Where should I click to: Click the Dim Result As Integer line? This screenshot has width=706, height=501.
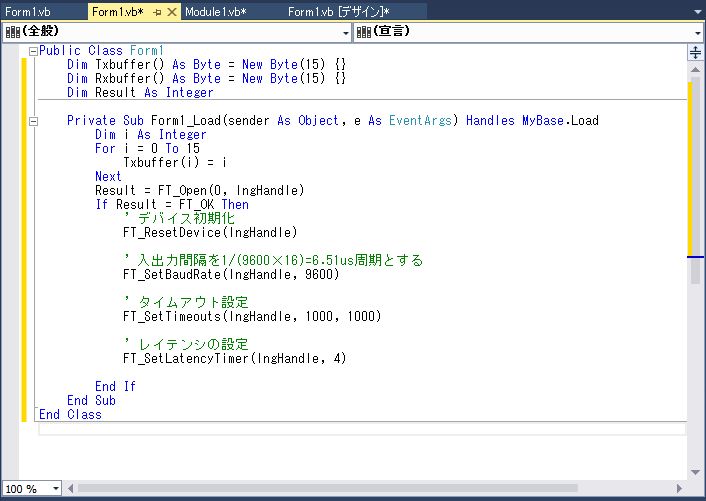tap(140, 92)
